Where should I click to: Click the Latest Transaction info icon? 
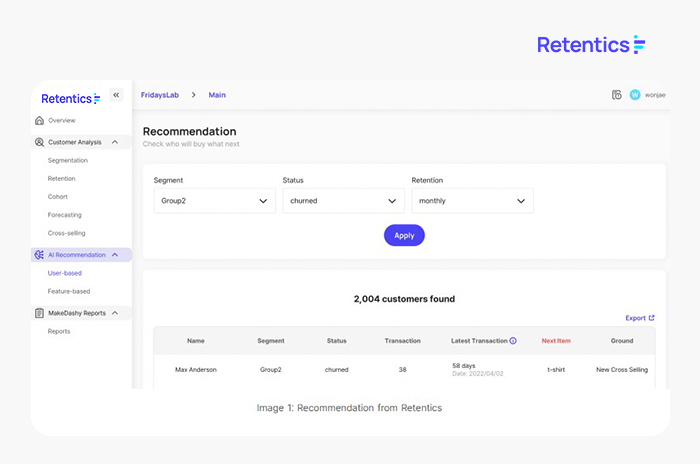(513, 341)
